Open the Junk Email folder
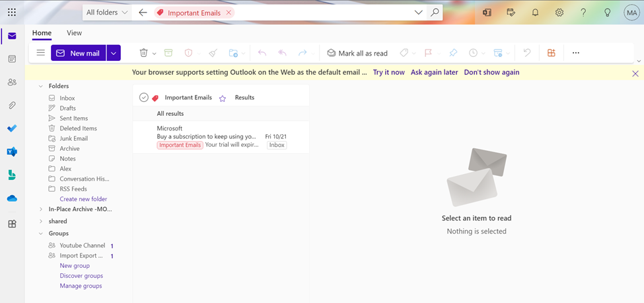 [73, 138]
